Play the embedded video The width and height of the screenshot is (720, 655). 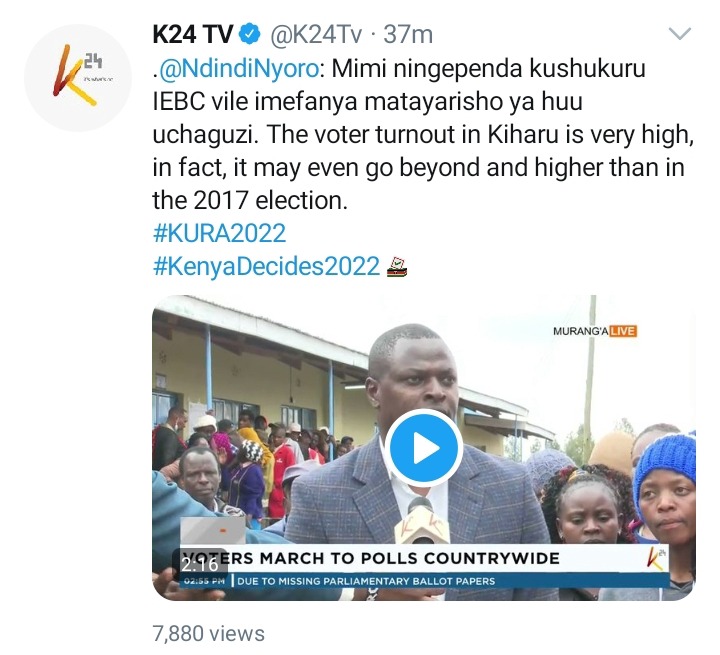coord(424,448)
